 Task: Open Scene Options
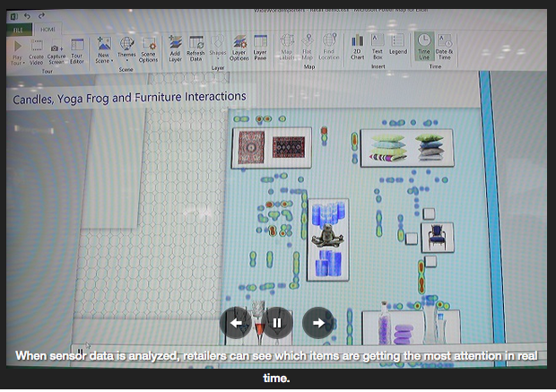pyautogui.click(x=148, y=50)
